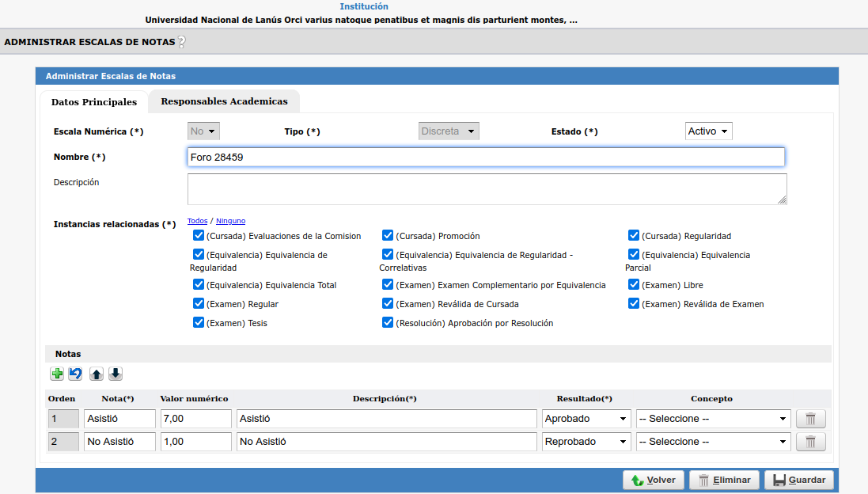Switch to Responsables Academicas tab
868x494 pixels.
click(224, 101)
